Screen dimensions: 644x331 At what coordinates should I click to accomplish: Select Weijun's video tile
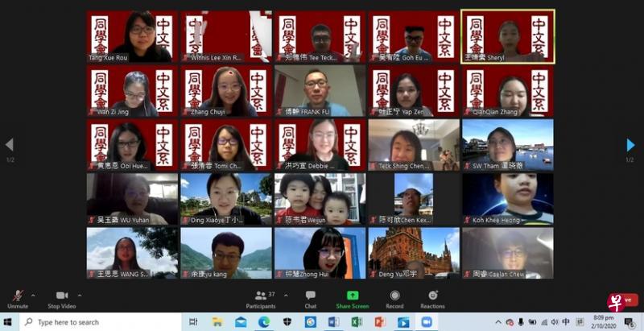(x=320, y=199)
